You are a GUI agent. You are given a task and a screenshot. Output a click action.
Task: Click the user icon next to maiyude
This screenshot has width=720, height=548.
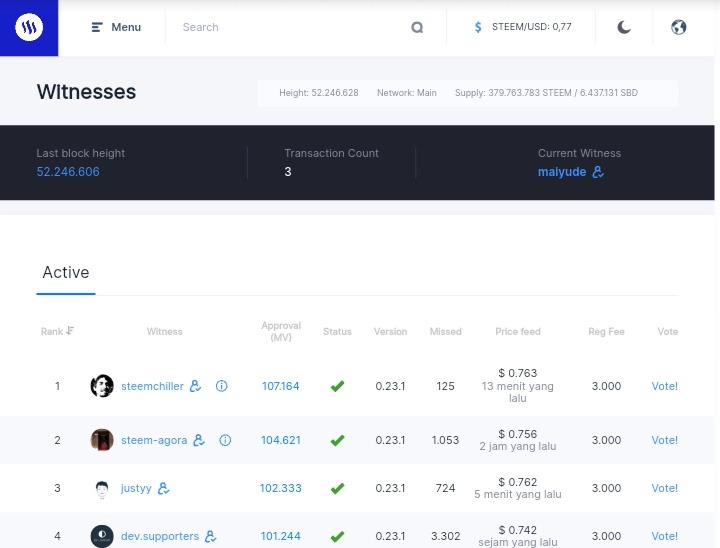tap(598, 172)
